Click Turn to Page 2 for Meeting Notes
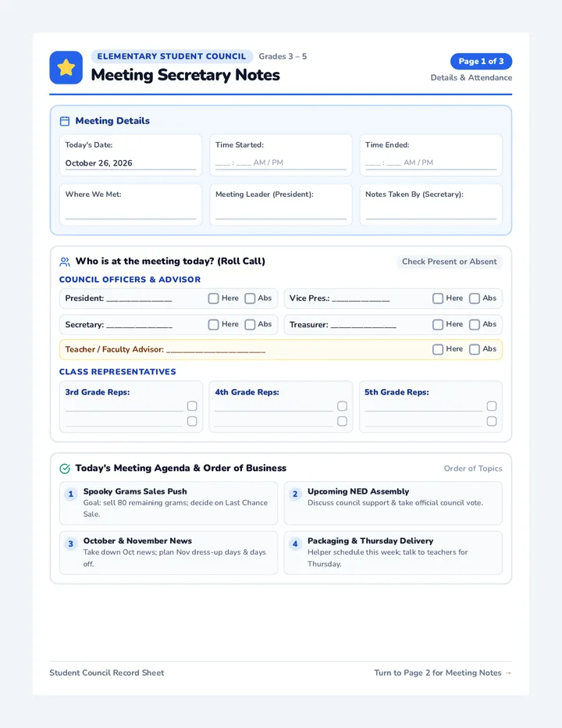 click(x=443, y=673)
